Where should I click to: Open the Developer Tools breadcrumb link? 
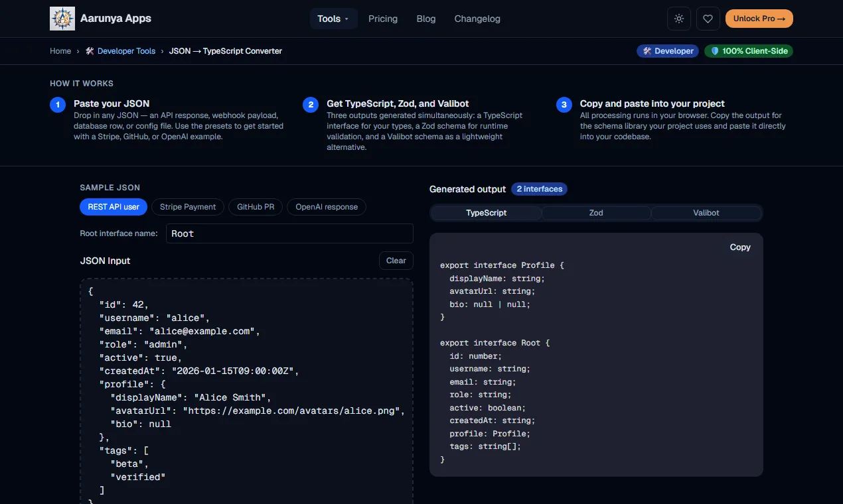(x=120, y=51)
